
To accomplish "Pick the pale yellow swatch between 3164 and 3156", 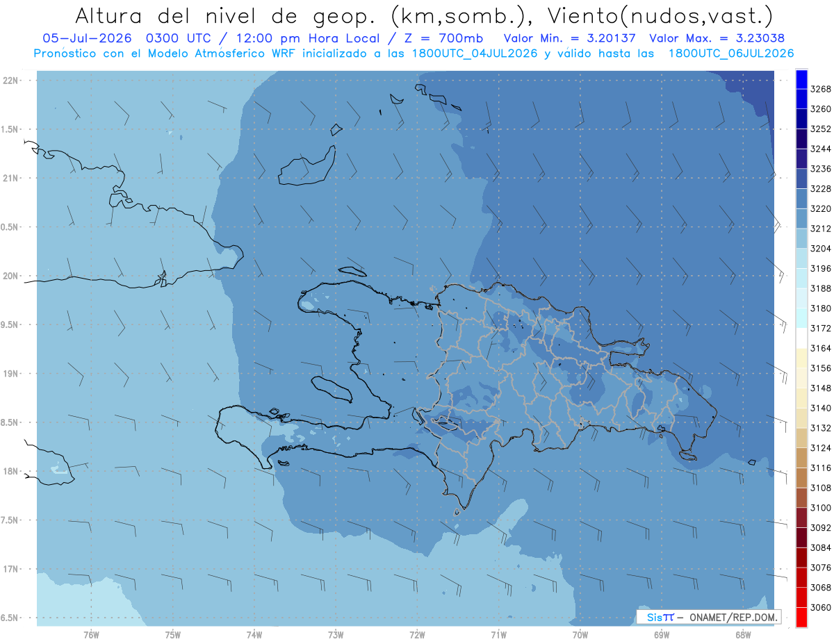I will pyautogui.click(x=801, y=358).
